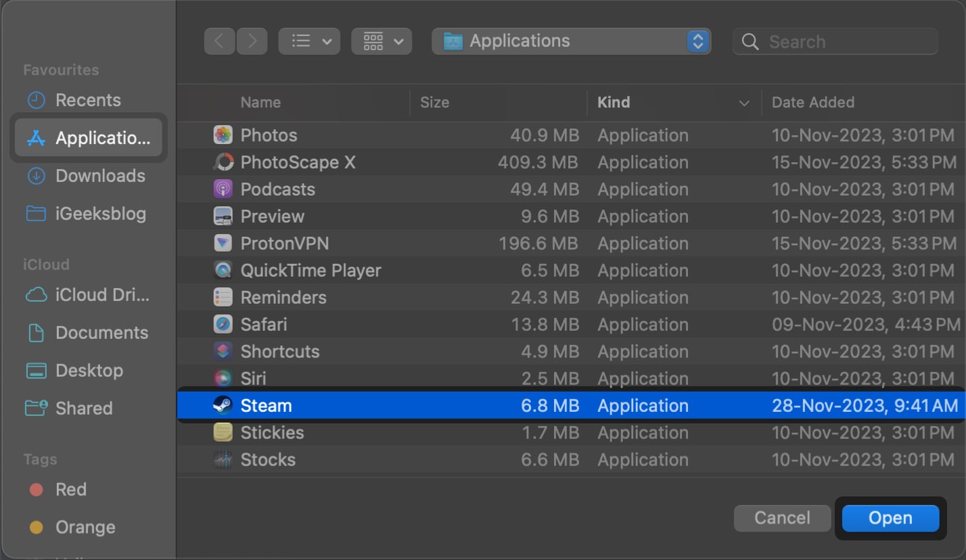966x560 pixels.
Task: Click the QuickTime Player app icon
Action: (223, 271)
